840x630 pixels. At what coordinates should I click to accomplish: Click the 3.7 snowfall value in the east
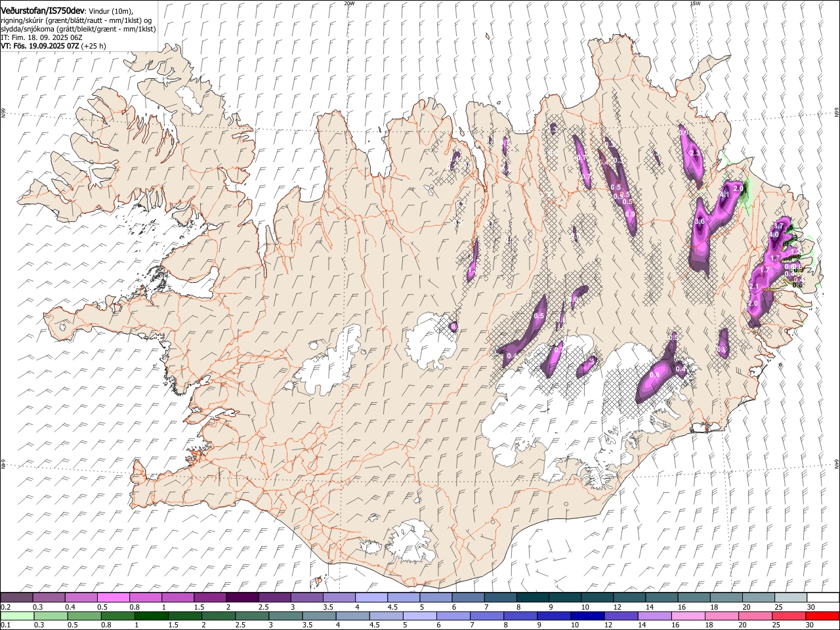[779, 226]
